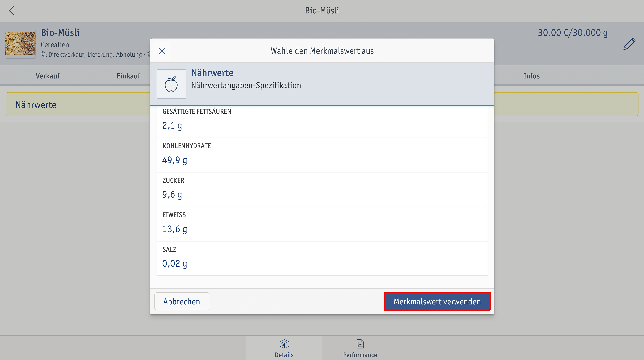Click the Cerealien category label
644x360 pixels.
coord(55,45)
